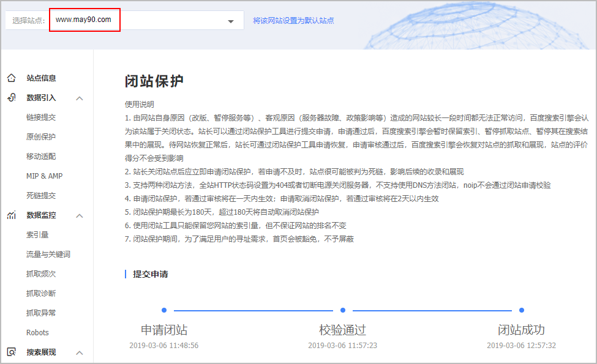Collapse the 数据监控 section
This screenshot has height=364, width=597.
coord(79,216)
